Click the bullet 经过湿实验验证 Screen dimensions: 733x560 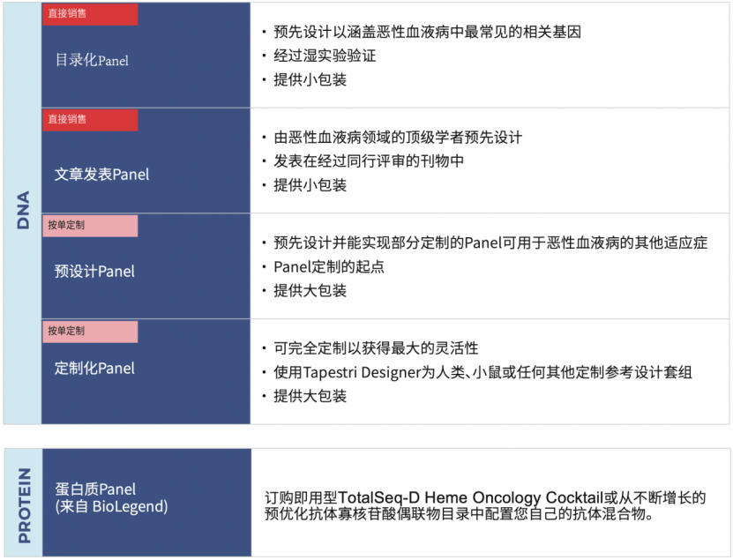[325, 56]
